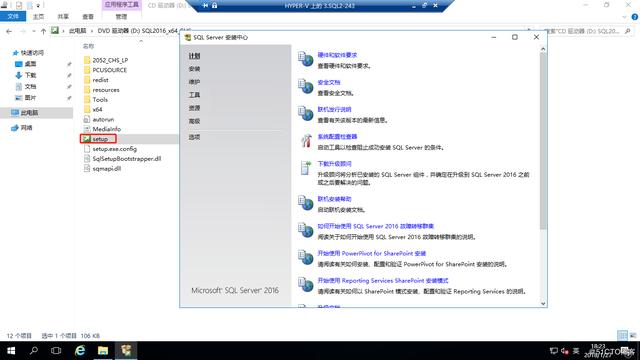640x360 pixels.
Task: Click the icon beside 硬件和软件要求
Action: point(305,59)
